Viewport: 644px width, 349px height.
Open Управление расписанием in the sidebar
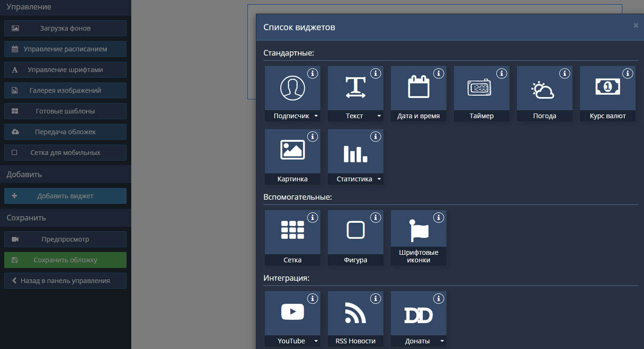click(65, 49)
